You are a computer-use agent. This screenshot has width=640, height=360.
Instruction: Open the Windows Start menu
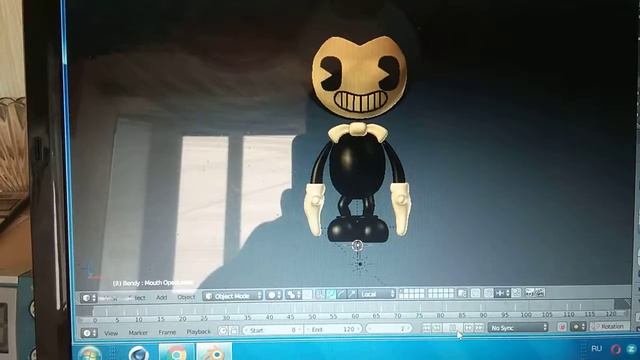click(89, 353)
